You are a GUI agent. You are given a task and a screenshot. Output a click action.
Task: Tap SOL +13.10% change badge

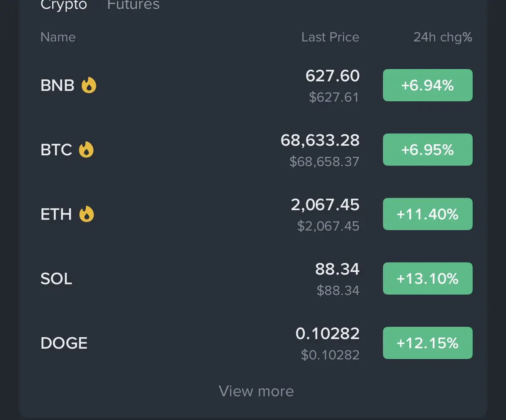(x=428, y=279)
